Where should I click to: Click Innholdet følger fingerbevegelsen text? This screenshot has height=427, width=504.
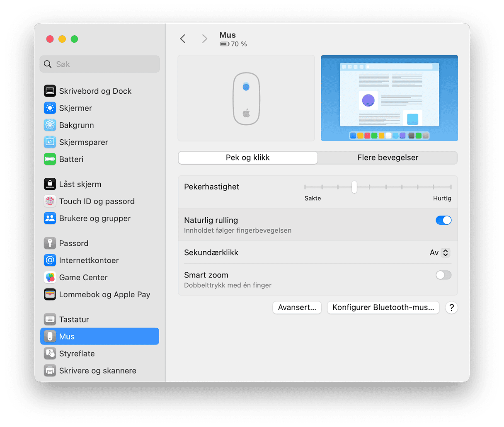tap(237, 230)
